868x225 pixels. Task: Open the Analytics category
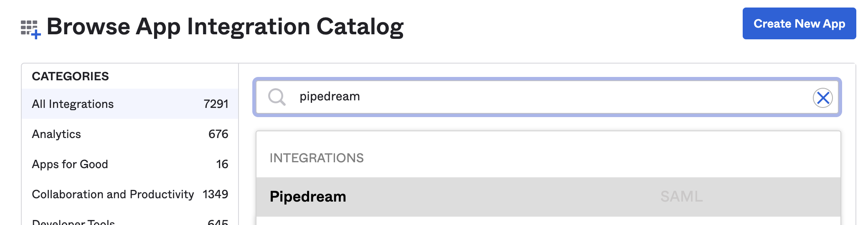(x=56, y=134)
